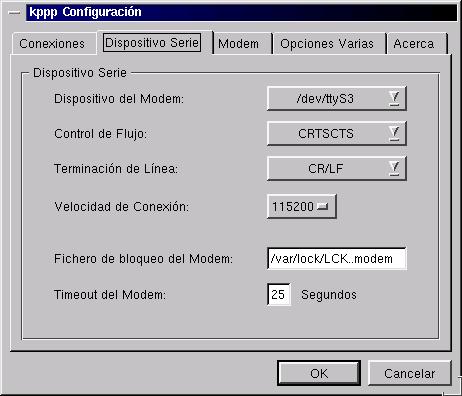
Task: Open the window menu icon in title bar
Action: tap(14, 12)
